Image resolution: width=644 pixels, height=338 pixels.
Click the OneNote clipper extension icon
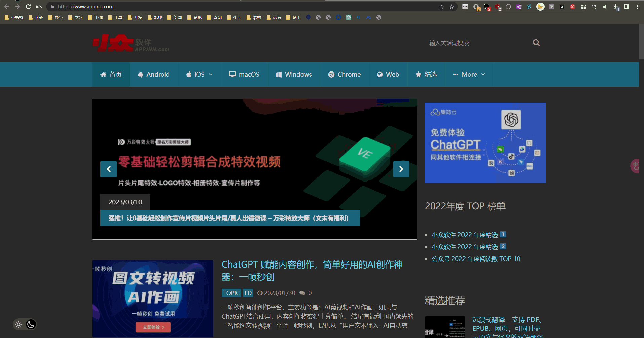(x=519, y=7)
